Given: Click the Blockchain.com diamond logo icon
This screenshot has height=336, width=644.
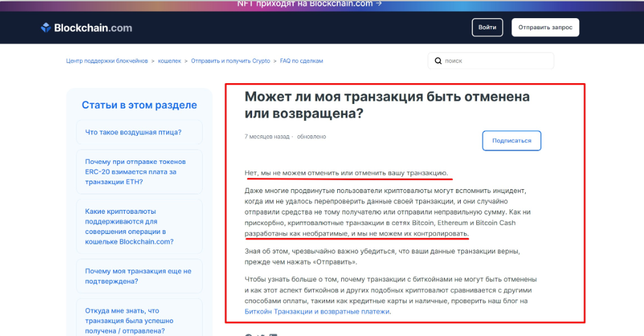Looking at the screenshot, I should (45, 27).
